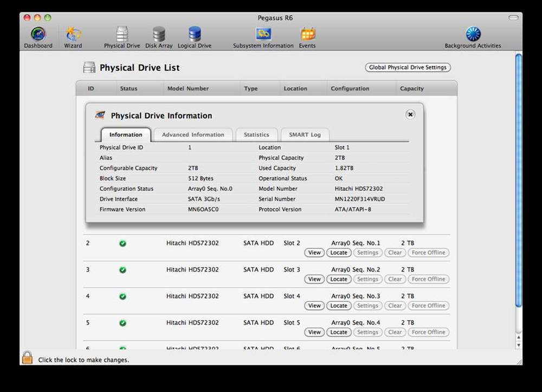Clear the Slot 5 drive

[395, 332]
